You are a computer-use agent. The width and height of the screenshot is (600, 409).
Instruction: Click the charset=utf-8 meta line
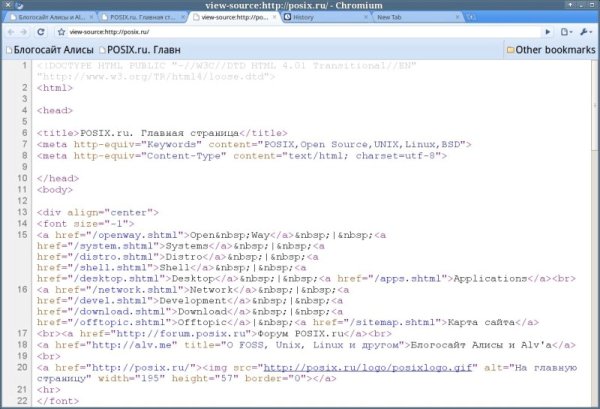click(x=242, y=156)
